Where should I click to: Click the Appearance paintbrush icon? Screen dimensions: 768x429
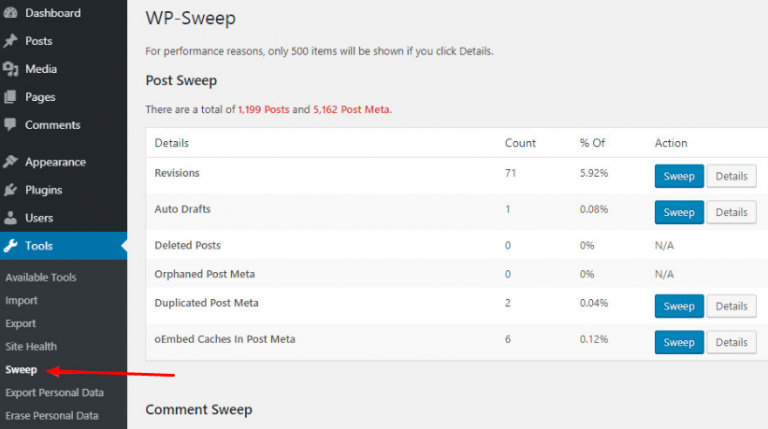(x=10, y=162)
